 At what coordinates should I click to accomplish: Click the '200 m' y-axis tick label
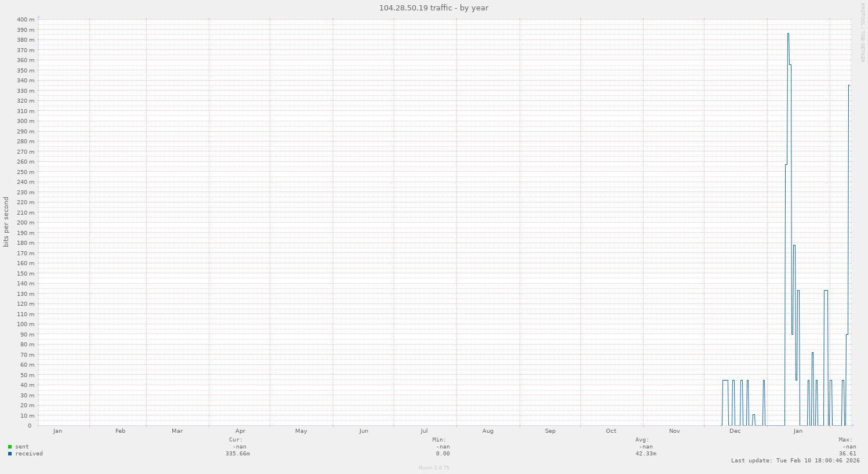click(x=26, y=223)
